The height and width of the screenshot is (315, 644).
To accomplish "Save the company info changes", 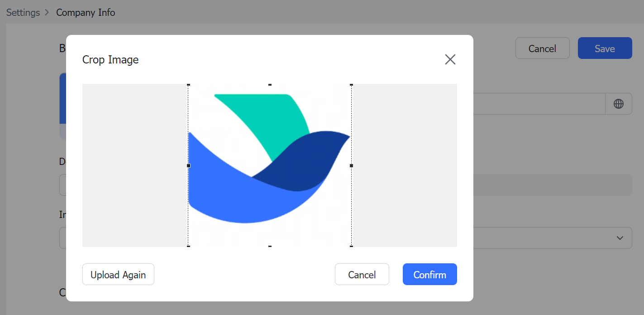I will 605,48.
